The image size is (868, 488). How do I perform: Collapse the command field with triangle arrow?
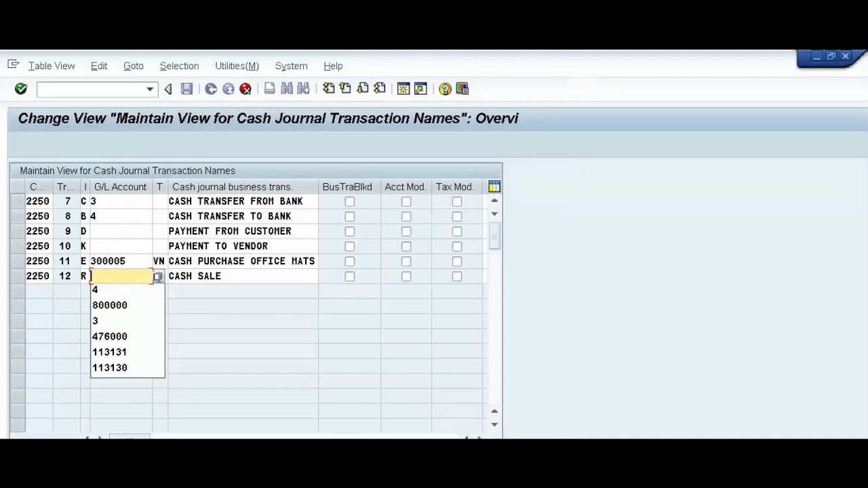tap(168, 89)
